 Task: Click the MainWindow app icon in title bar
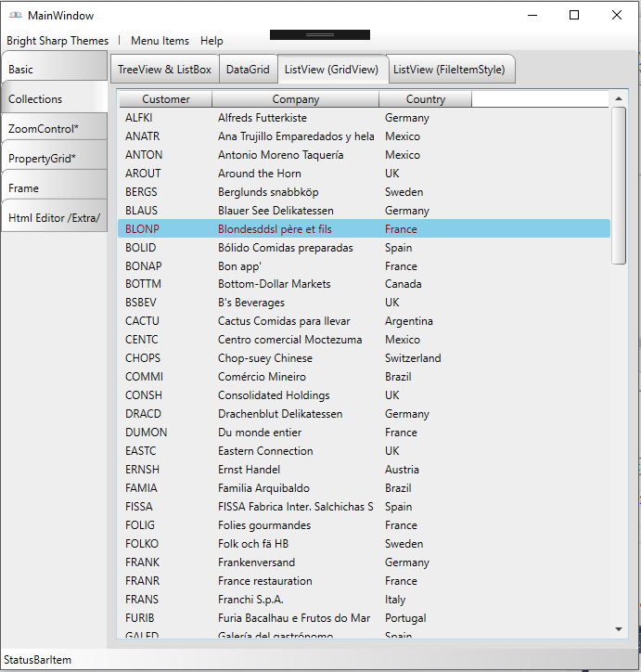tap(15, 15)
